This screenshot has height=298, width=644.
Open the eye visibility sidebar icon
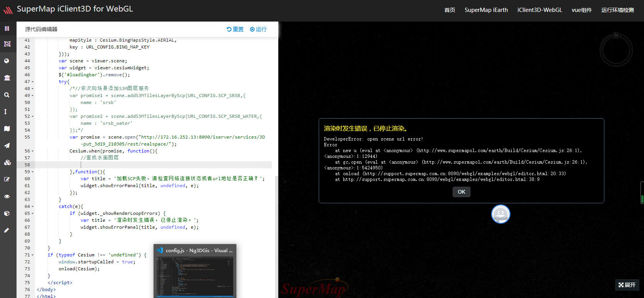tap(7, 196)
